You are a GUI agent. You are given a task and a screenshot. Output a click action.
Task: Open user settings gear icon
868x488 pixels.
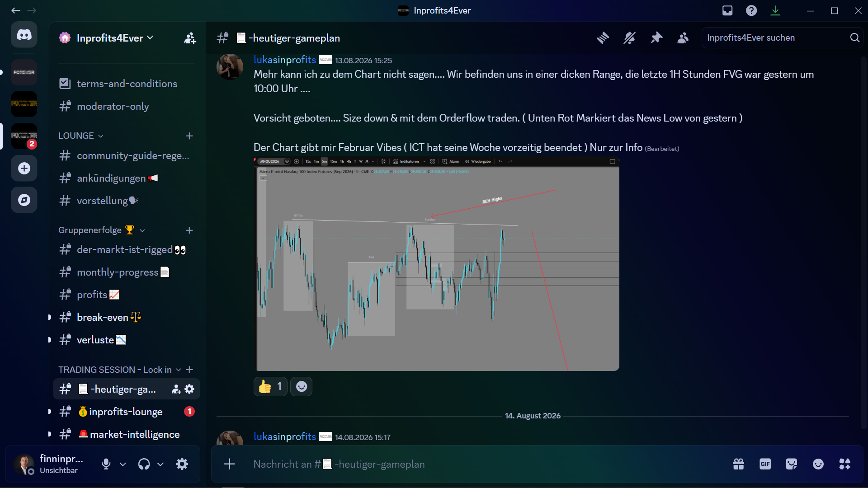182,464
